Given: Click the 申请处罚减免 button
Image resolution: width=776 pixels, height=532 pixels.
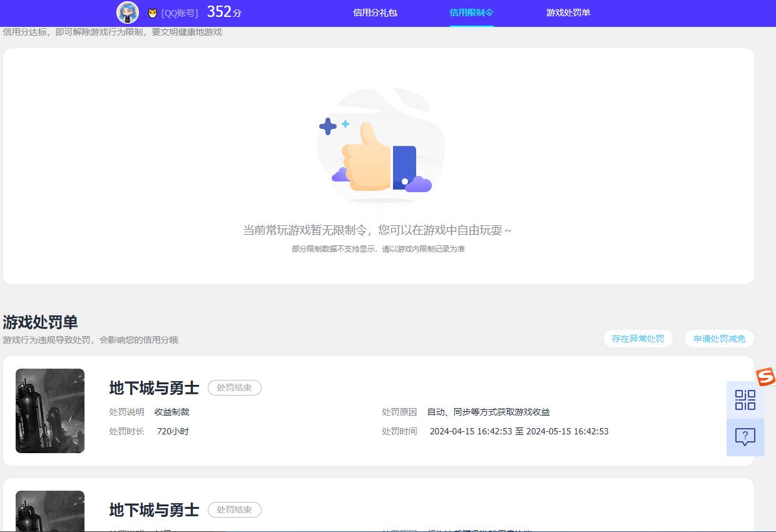Looking at the screenshot, I should click(x=719, y=338).
